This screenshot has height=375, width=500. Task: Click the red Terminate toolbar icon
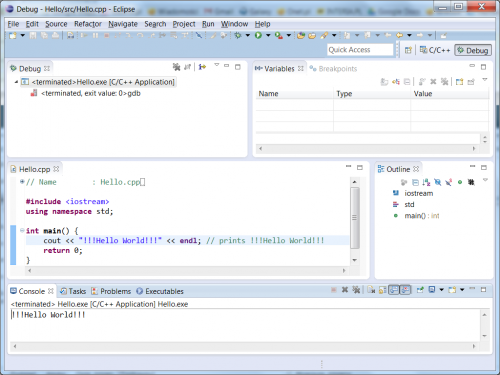click(107, 35)
